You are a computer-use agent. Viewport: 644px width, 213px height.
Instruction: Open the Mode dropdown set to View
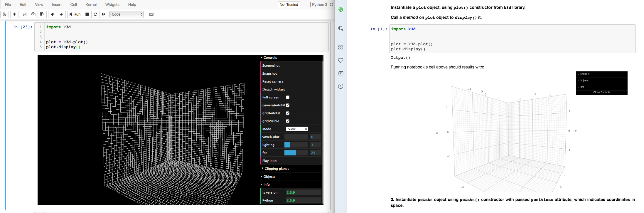point(297,129)
